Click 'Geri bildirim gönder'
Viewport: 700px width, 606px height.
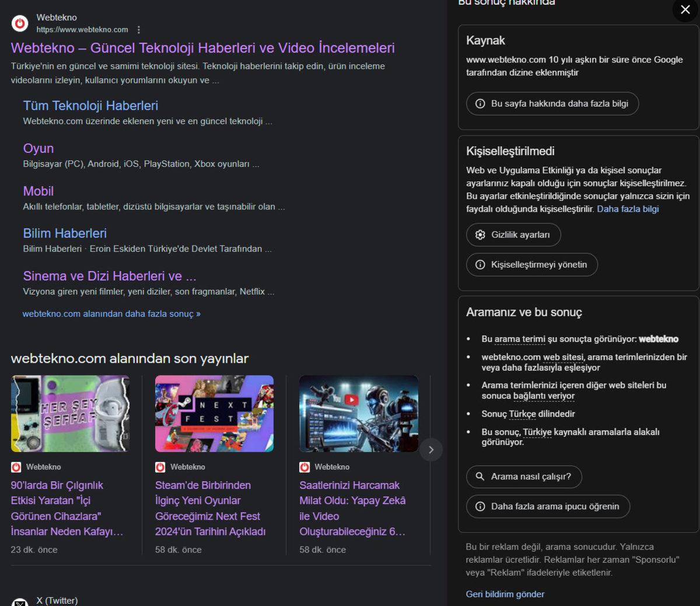click(x=505, y=594)
